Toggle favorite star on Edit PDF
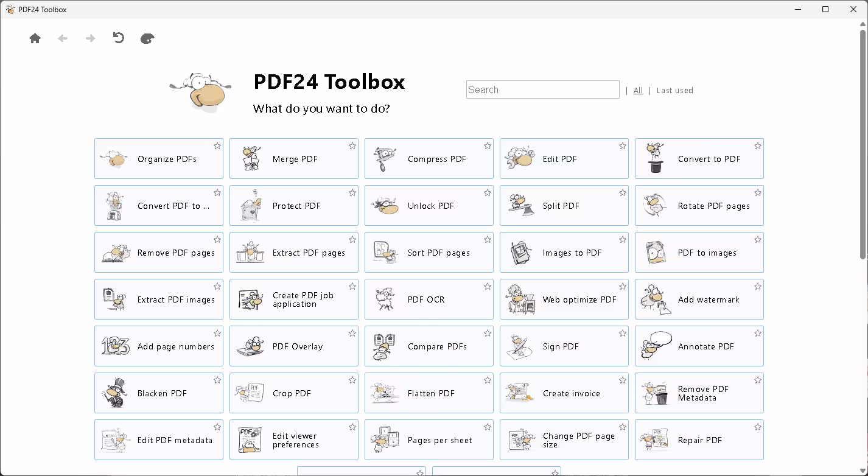The width and height of the screenshot is (868, 476). [623, 145]
